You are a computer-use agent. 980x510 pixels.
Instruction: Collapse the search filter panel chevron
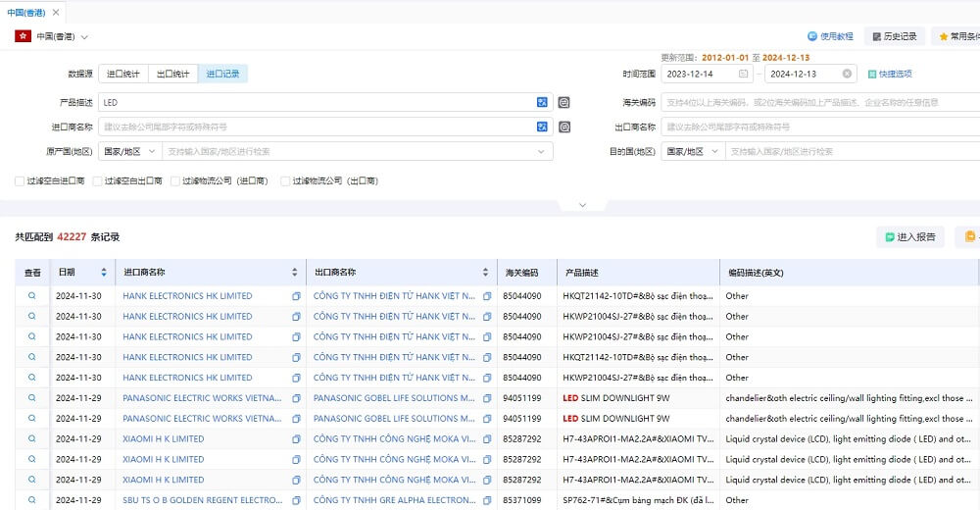[582, 205]
